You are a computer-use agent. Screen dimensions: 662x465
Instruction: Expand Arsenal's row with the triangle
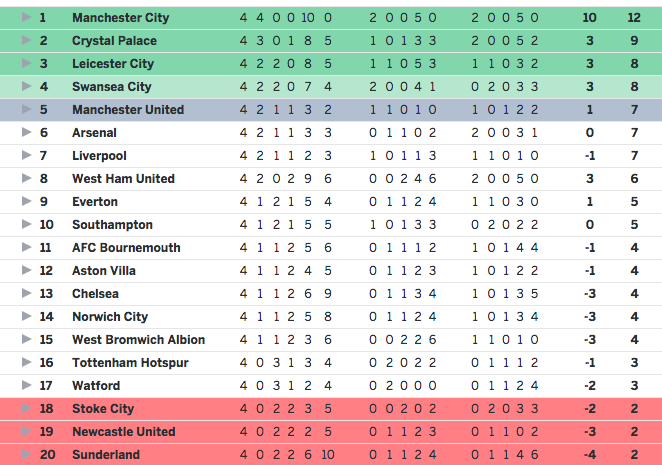pyautogui.click(x=26, y=133)
